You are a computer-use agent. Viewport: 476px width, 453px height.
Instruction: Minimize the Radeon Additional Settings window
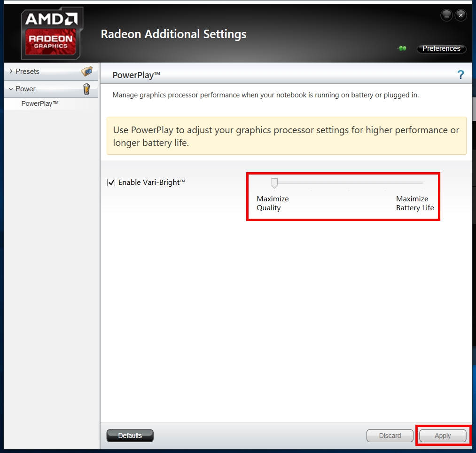pos(446,15)
